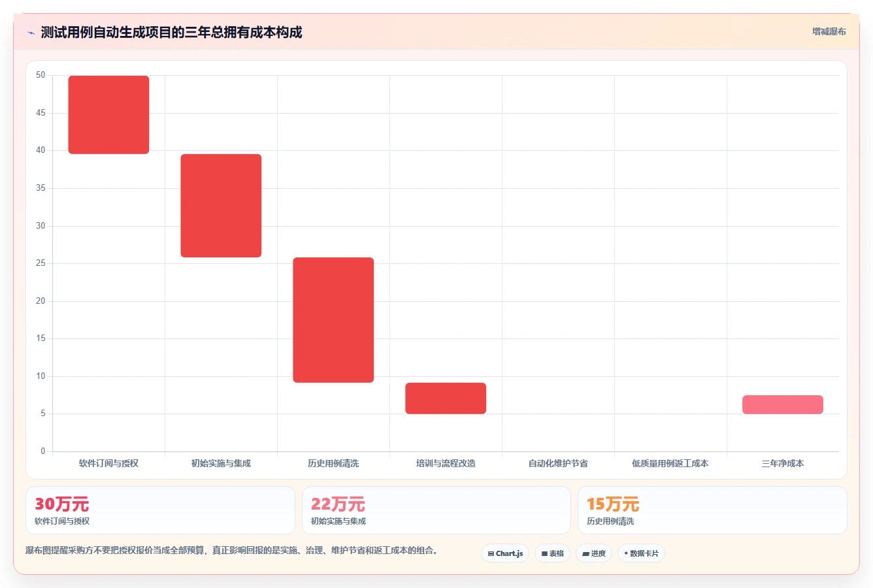Screen dimensions: 873x588
Task: Open the 15万元 data card
Action: 713,510
